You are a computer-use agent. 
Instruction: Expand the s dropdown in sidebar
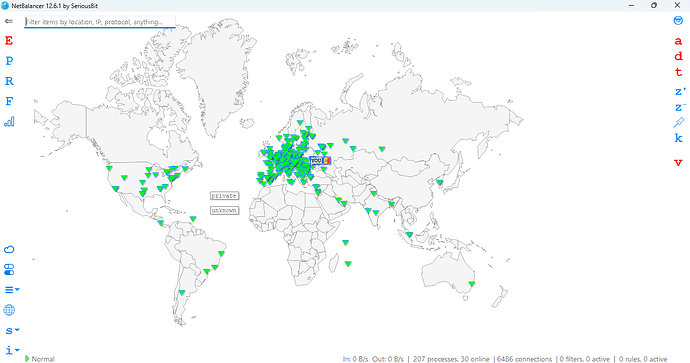[x=12, y=330]
